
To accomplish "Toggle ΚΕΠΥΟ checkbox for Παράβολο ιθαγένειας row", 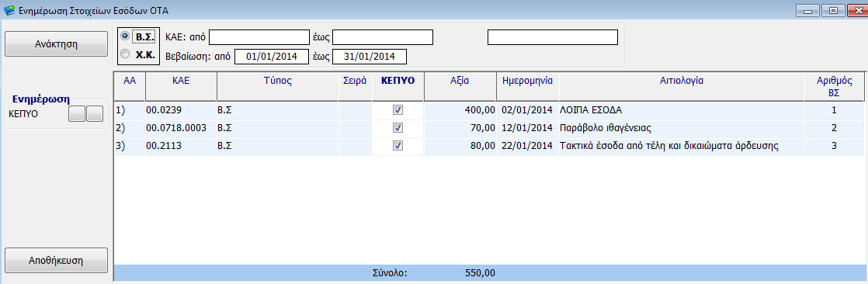I will [398, 128].
